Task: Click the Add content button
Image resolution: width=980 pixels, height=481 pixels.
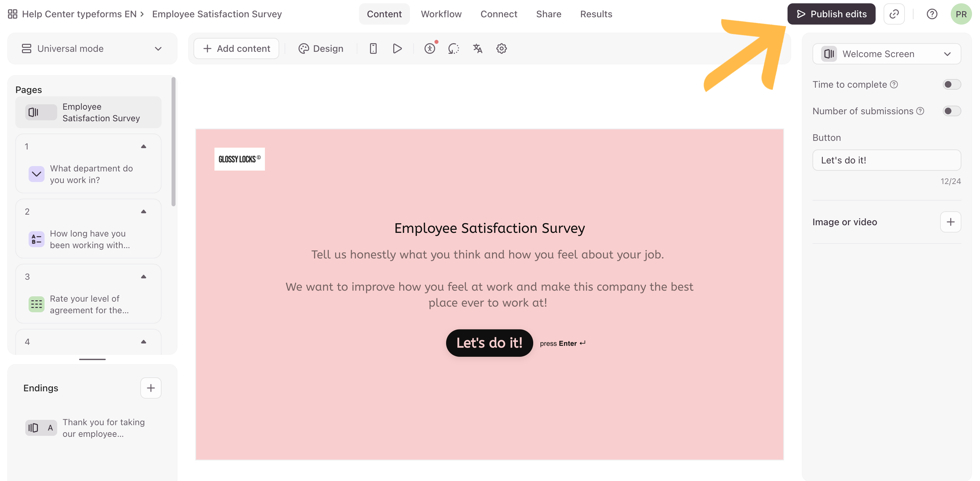Action: tap(236, 49)
